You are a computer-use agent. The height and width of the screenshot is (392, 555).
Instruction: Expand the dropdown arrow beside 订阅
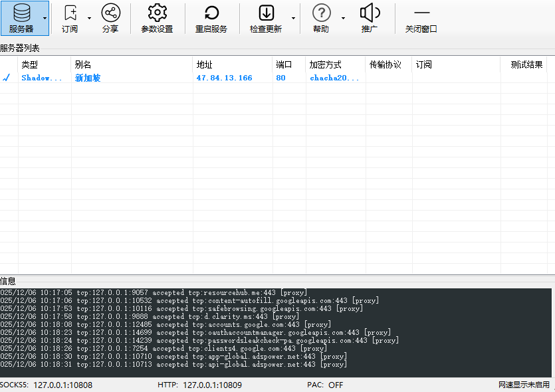[x=90, y=18]
